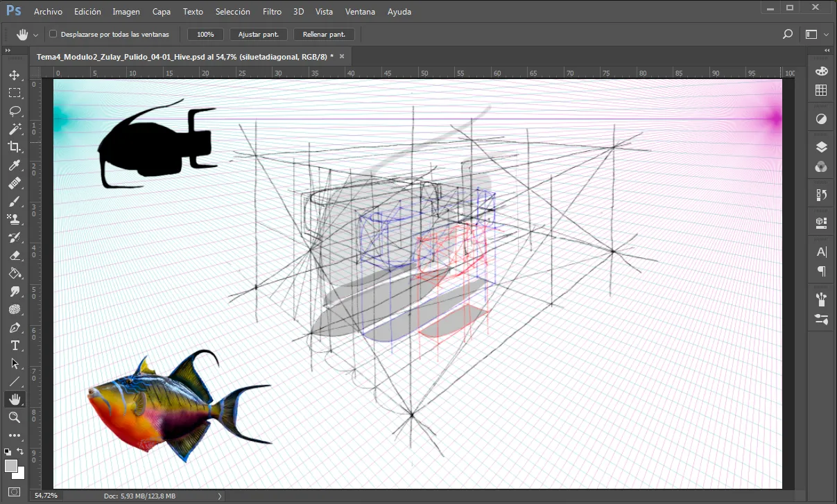
Task: Pick the Eyedropper tool
Action: click(15, 165)
